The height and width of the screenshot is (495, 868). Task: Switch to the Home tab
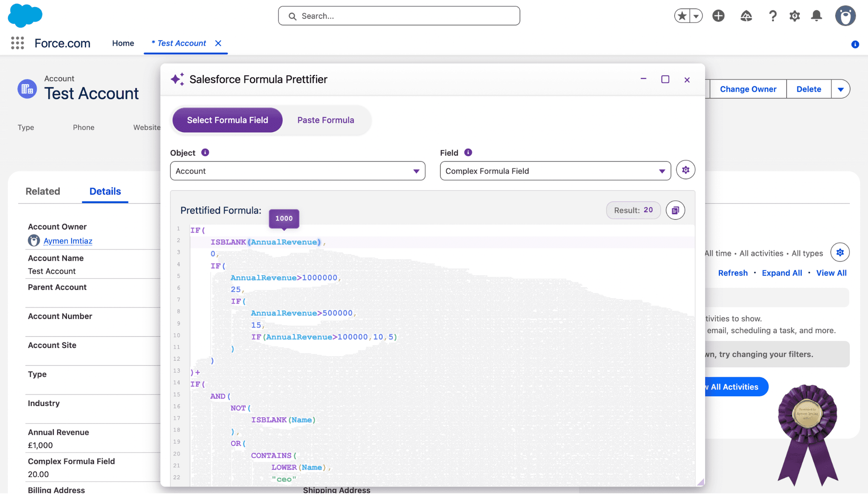[x=123, y=43]
